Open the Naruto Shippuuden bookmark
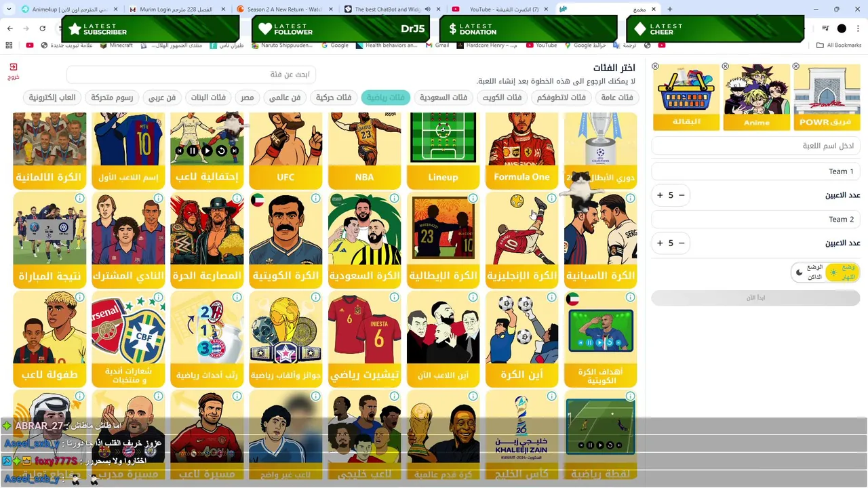868x488 pixels. (x=281, y=45)
